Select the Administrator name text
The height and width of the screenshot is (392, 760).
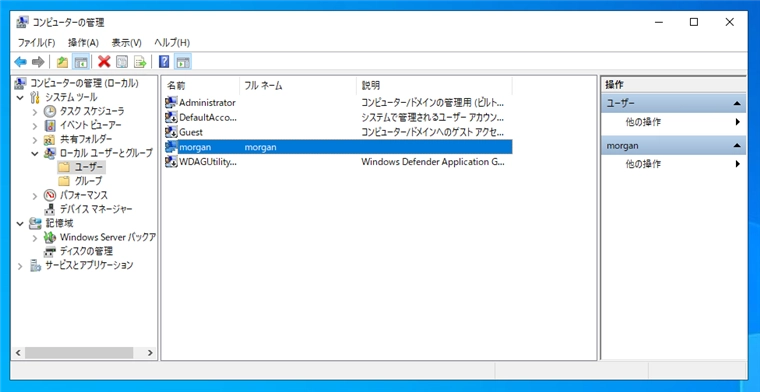(207, 103)
